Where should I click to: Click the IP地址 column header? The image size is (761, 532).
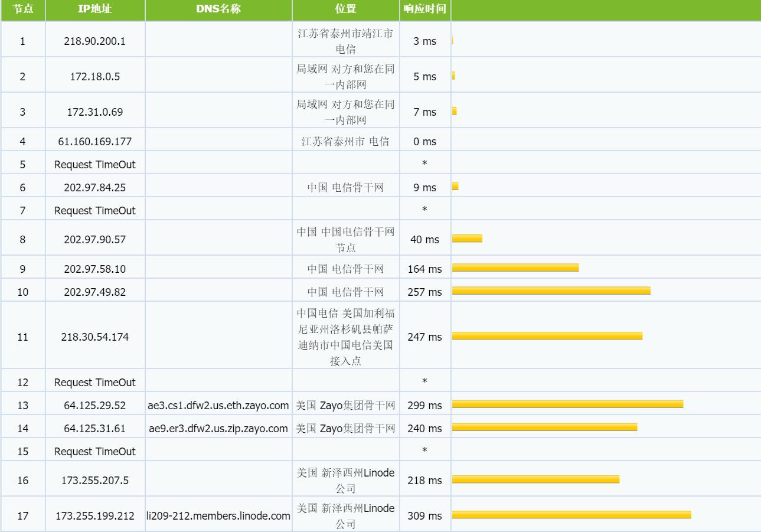point(95,9)
